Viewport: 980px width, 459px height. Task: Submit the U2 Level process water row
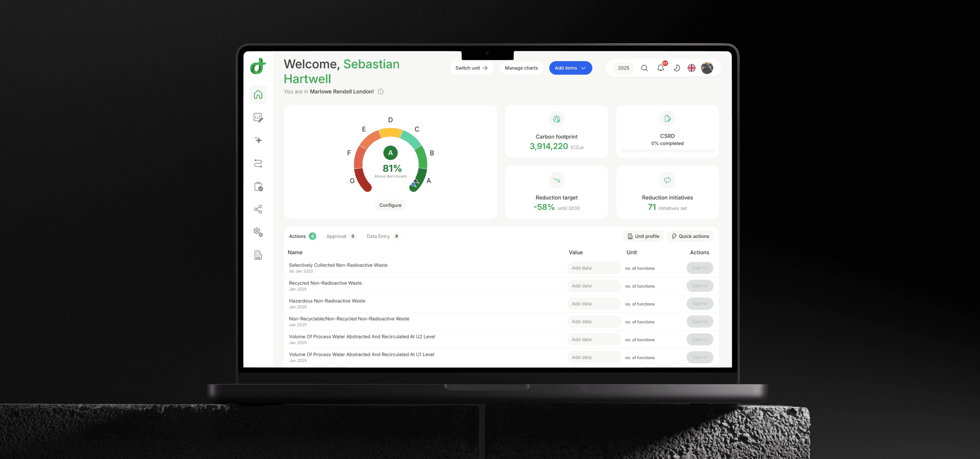(x=700, y=340)
